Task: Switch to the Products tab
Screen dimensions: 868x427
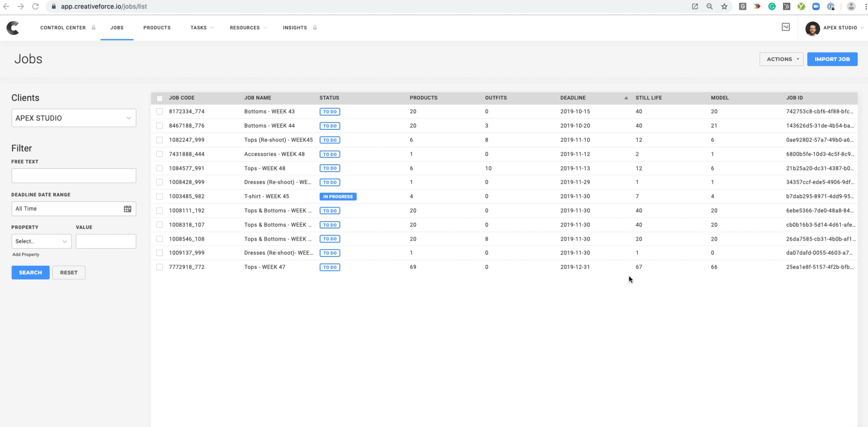Action: (157, 28)
